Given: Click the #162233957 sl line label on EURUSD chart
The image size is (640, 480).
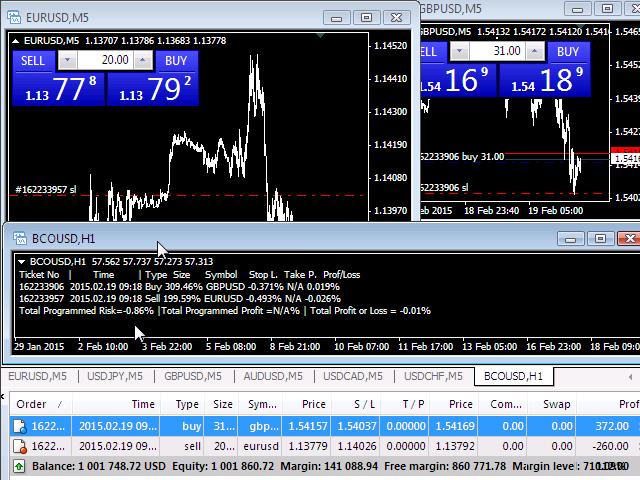Looking at the screenshot, I should [x=46, y=189].
